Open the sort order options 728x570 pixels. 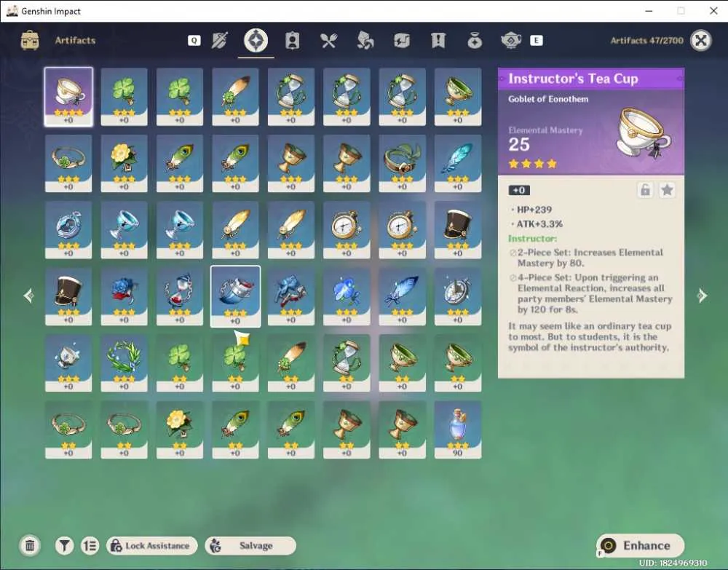pos(90,545)
